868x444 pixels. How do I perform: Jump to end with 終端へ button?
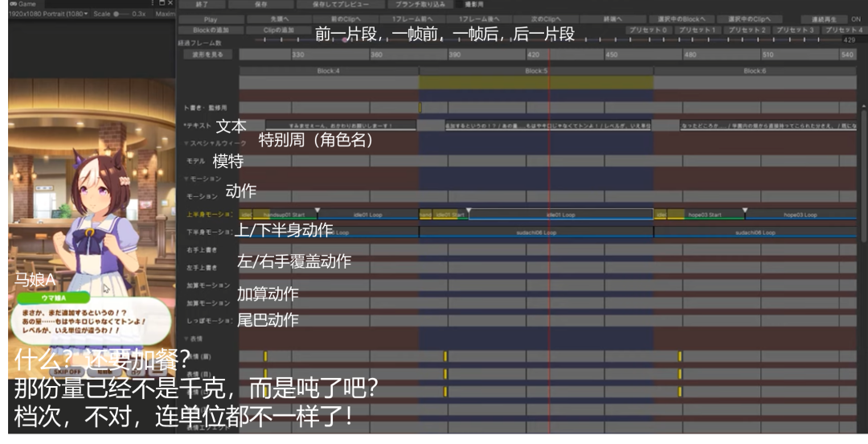612,19
